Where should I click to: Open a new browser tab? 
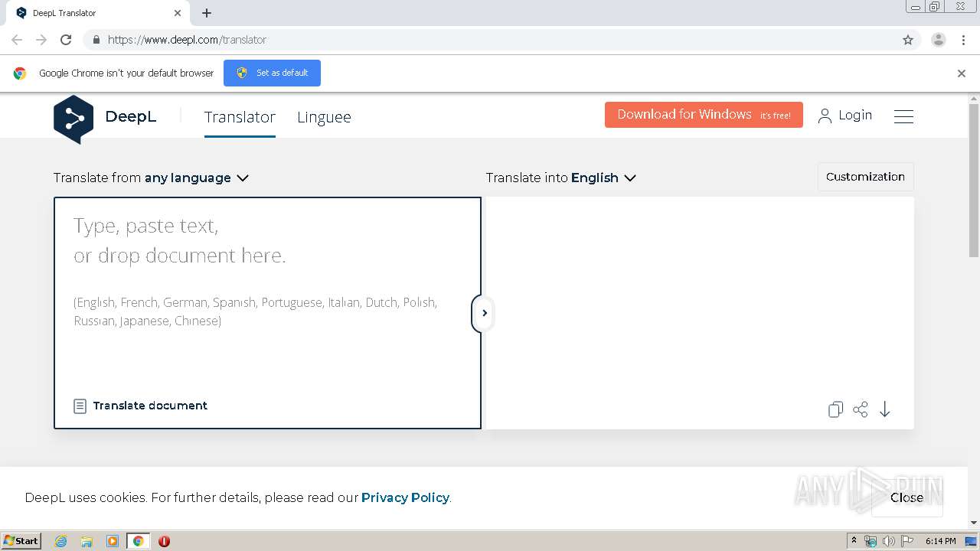pos(207,13)
